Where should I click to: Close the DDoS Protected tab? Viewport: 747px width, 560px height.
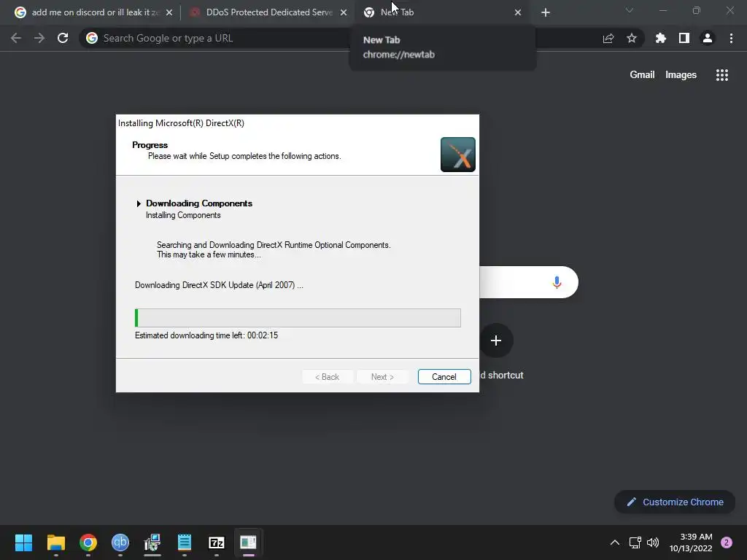click(344, 12)
